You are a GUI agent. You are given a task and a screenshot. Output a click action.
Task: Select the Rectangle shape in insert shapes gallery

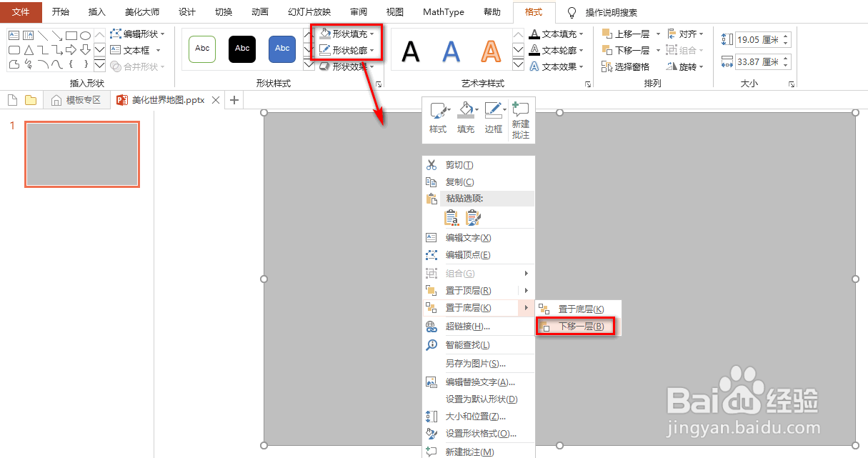pos(72,34)
